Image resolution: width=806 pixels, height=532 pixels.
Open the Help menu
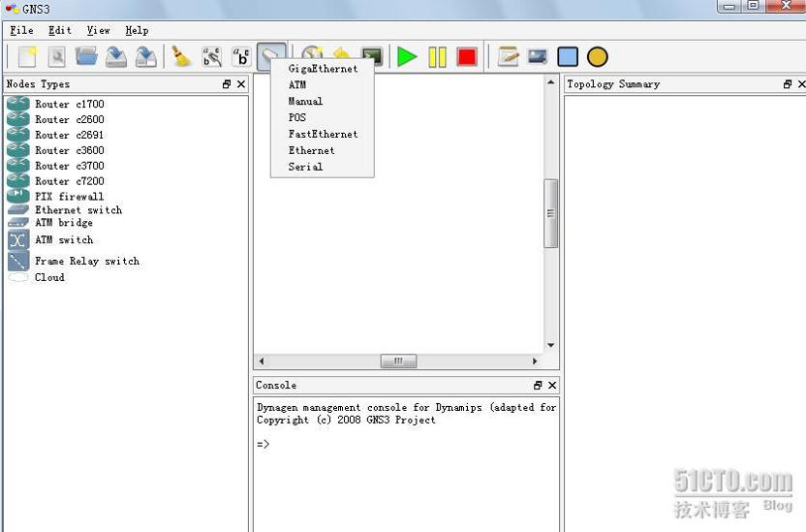(137, 30)
